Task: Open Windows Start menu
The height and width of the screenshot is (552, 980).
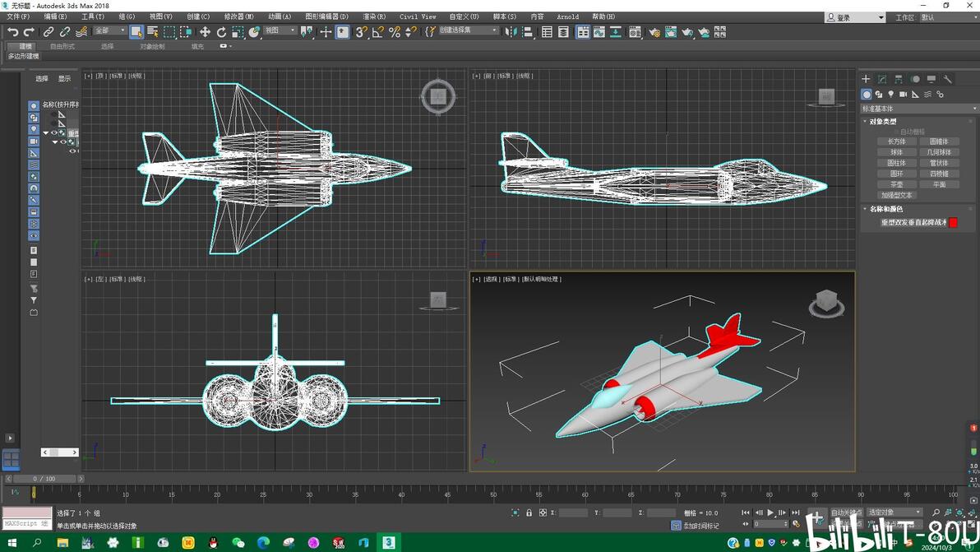Action: click(12, 543)
